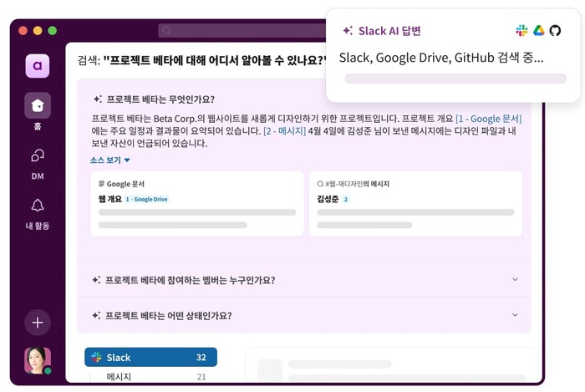
Task: Open 내 활동 bell icon
Action: click(x=38, y=205)
